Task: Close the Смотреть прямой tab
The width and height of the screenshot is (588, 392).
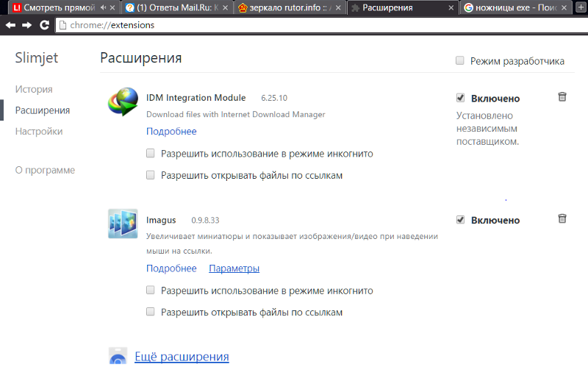Action: pyautogui.click(x=112, y=7)
